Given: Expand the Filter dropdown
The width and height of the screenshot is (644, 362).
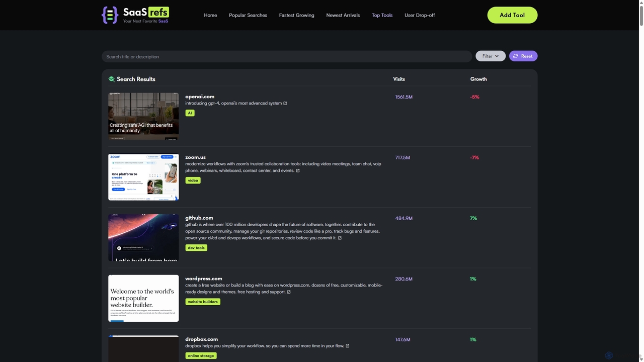Looking at the screenshot, I should (x=491, y=56).
